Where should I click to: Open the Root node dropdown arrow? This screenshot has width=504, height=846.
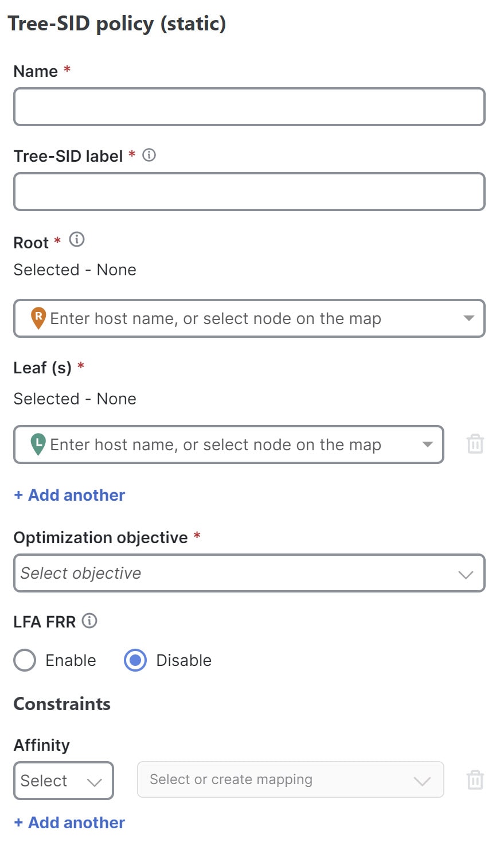coord(468,318)
